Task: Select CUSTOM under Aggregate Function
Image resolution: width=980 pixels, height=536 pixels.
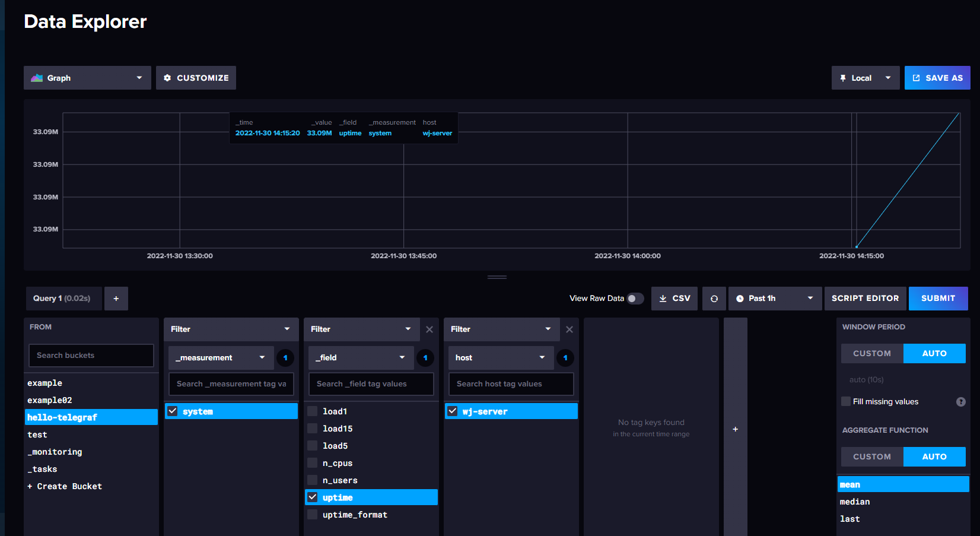Action: pyautogui.click(x=872, y=456)
